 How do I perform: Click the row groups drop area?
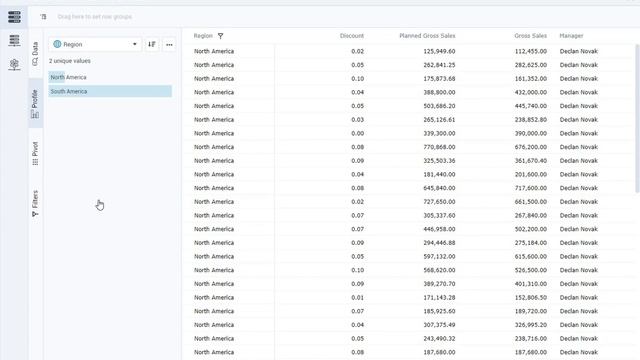(x=95, y=17)
